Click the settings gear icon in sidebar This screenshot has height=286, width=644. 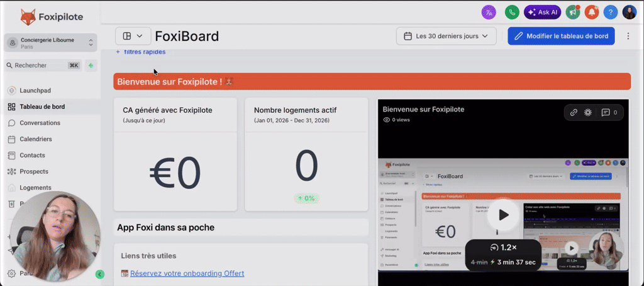11,273
